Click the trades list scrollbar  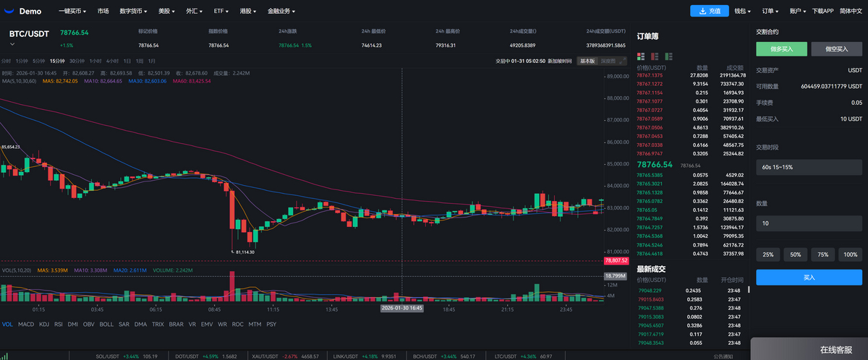point(748,288)
